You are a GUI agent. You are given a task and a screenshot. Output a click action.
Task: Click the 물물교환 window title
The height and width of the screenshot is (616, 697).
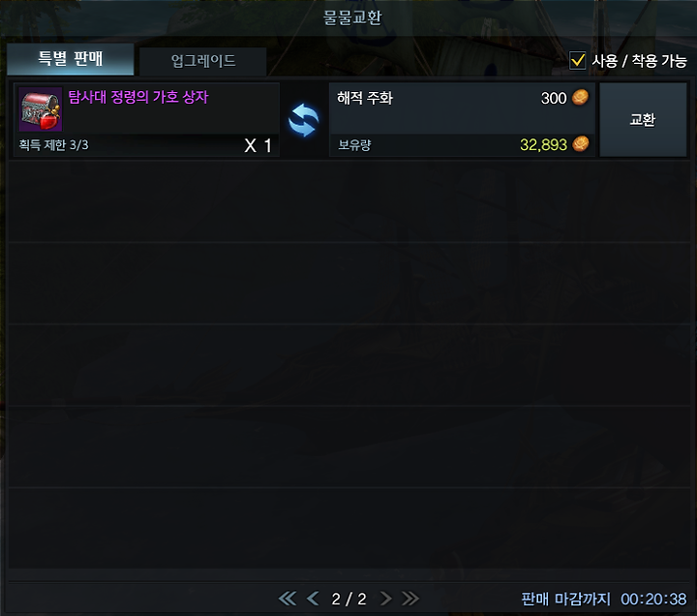pyautogui.click(x=352, y=17)
